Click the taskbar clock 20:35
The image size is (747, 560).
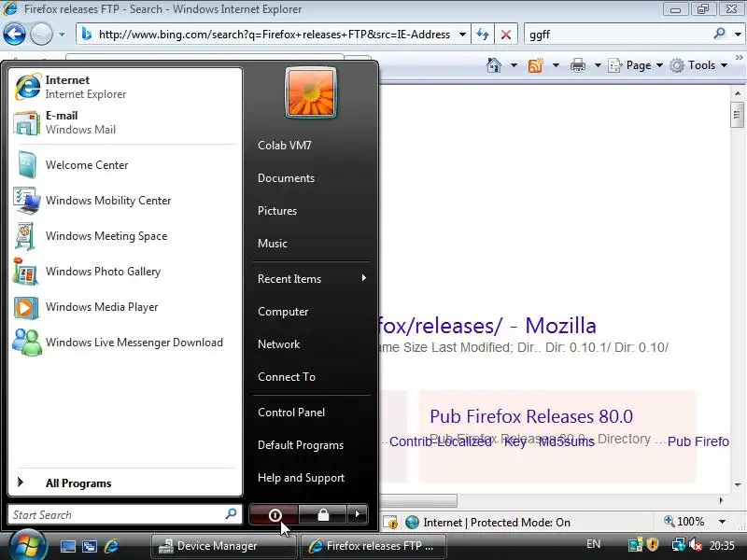(722, 545)
